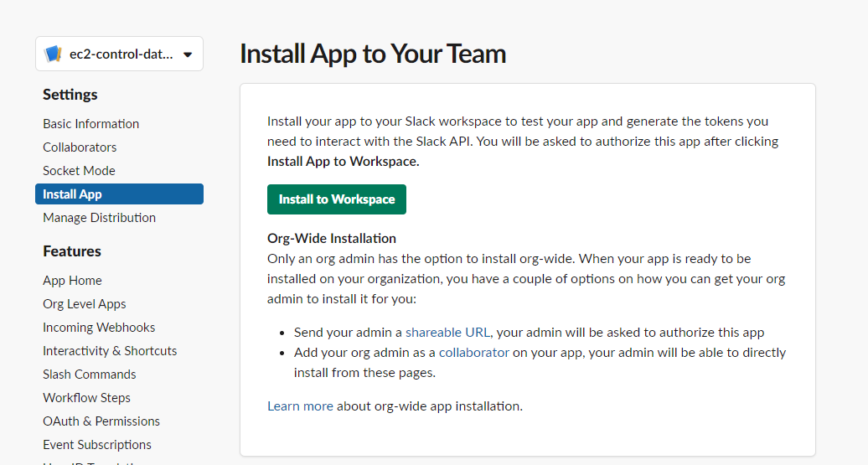Open Org Level Apps
Viewport: 868px width, 465px height.
(84, 304)
